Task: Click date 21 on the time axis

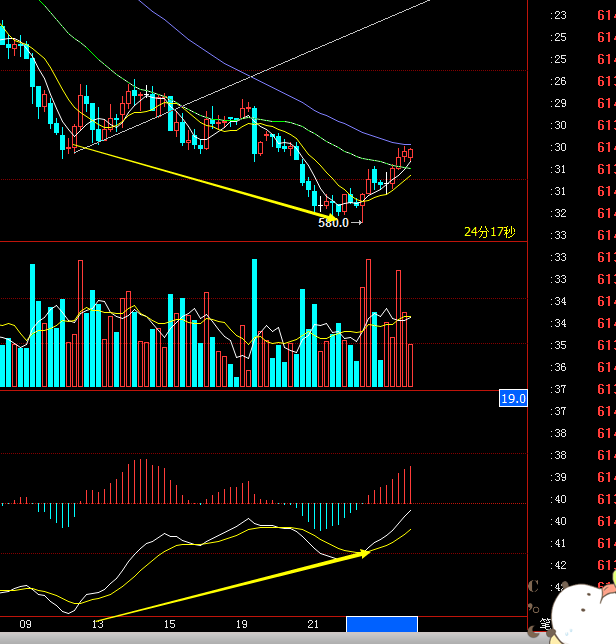Action: point(313,624)
